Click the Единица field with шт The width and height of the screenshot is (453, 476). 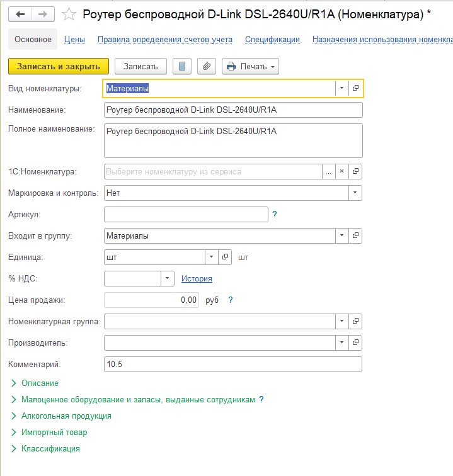click(x=154, y=257)
